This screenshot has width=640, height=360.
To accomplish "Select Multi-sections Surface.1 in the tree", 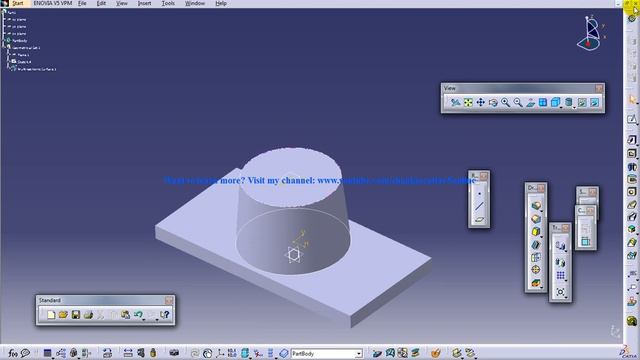I will pos(37,69).
